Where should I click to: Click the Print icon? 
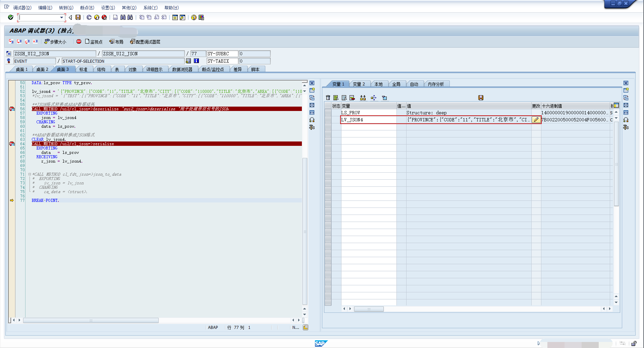click(115, 17)
